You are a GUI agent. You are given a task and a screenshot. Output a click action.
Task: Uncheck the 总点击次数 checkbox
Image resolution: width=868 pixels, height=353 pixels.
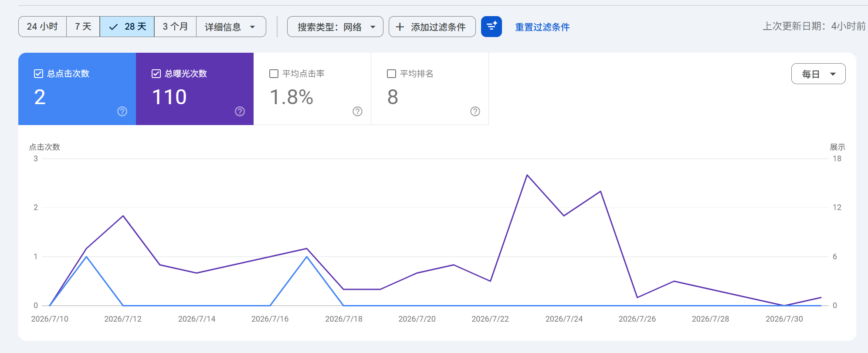pos(38,74)
